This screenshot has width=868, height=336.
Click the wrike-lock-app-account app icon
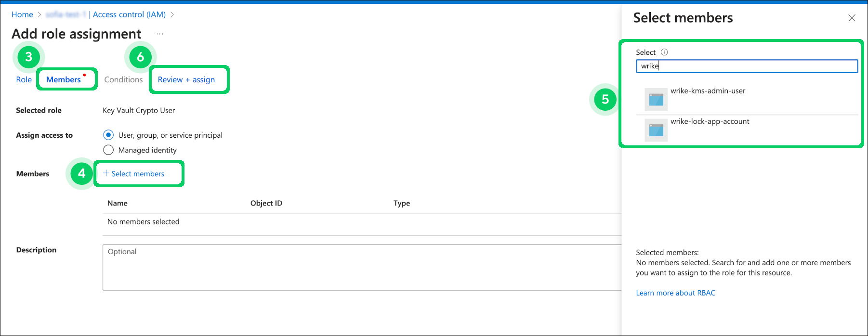click(x=656, y=130)
